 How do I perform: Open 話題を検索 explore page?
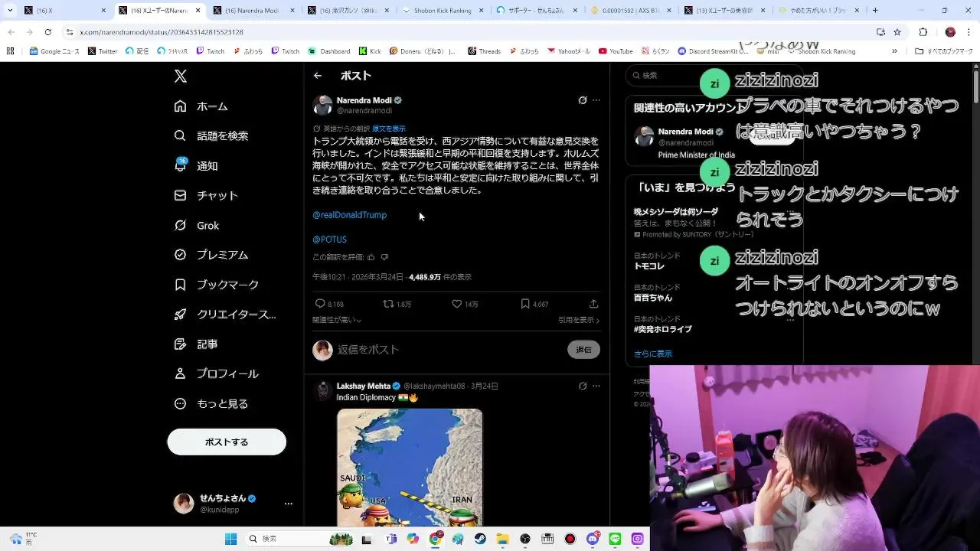click(x=211, y=135)
